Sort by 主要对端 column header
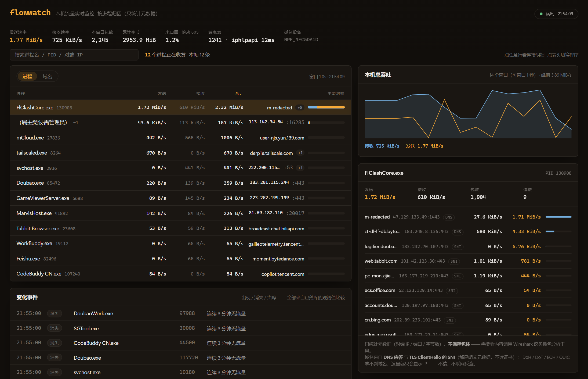588x379 pixels. tap(336, 94)
